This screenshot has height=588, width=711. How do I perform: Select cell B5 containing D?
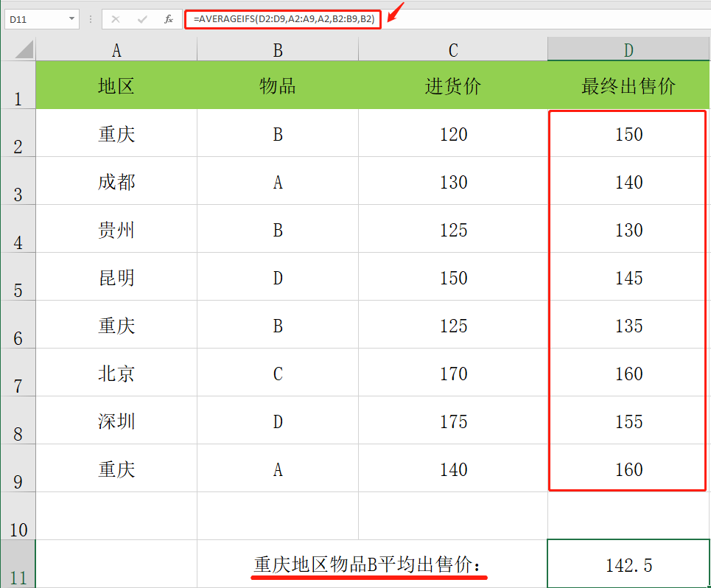click(278, 277)
